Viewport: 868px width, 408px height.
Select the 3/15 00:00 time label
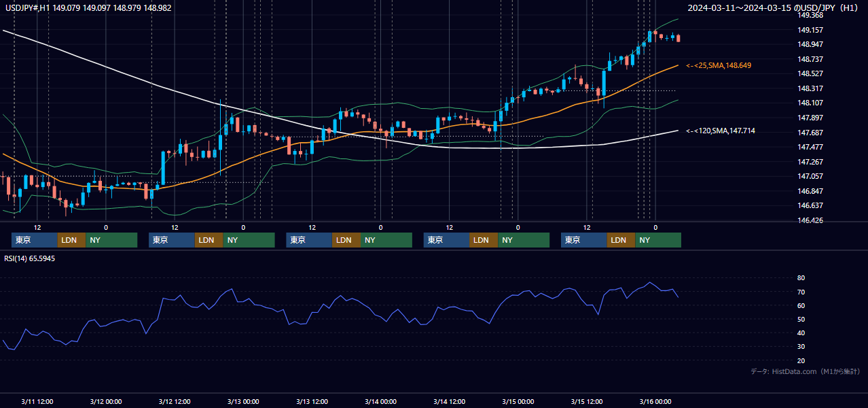[x=518, y=401]
